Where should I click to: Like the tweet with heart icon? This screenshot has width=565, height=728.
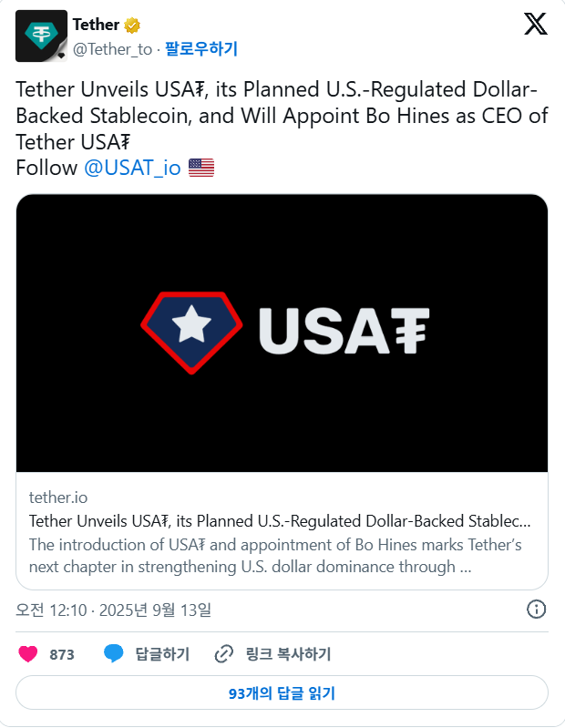(28, 653)
